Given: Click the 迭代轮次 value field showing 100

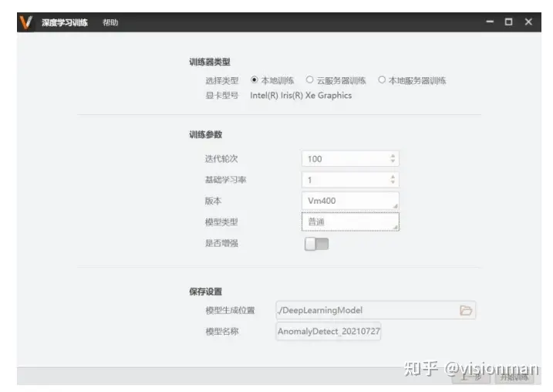Looking at the screenshot, I should 350,159.
